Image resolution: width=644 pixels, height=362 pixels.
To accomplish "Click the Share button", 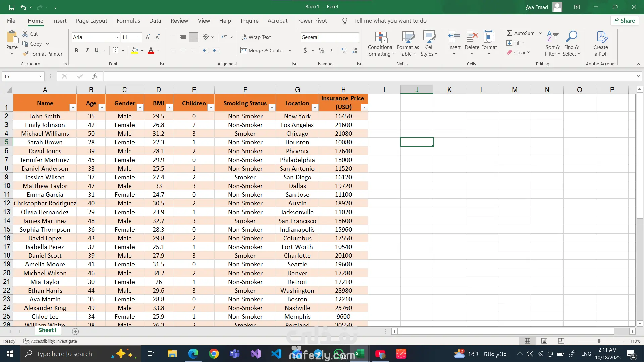I will (x=624, y=21).
